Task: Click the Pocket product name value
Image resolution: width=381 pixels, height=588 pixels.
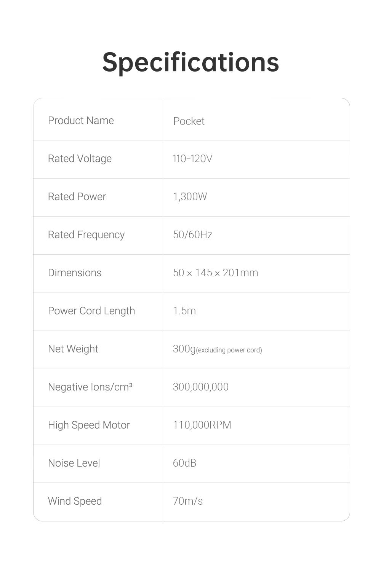Action: [189, 121]
